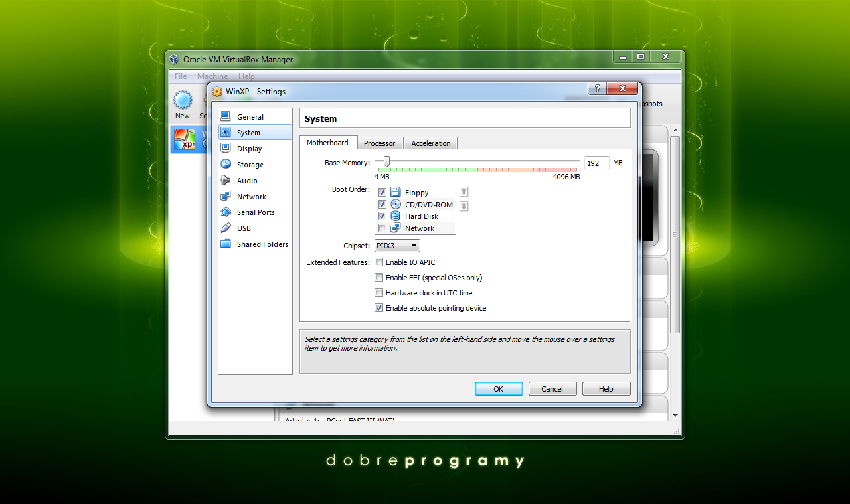Check the Network boot checkbox
Image resolution: width=850 pixels, height=504 pixels.
click(382, 228)
